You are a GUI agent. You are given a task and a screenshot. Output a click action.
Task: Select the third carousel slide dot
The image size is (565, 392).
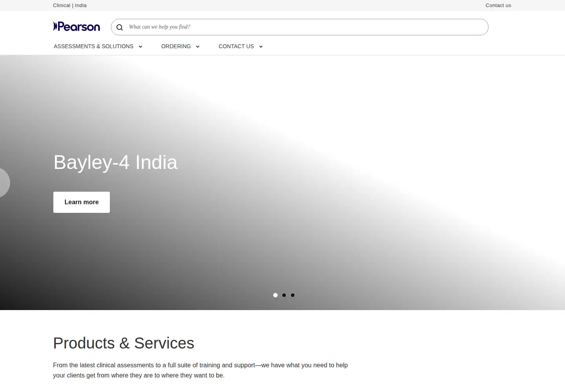point(293,295)
